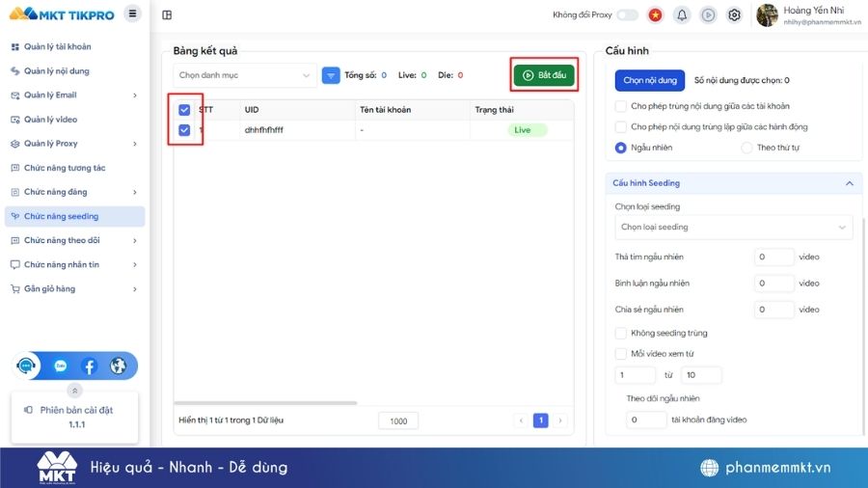Click view duration maximum field showing 10

coord(701,375)
